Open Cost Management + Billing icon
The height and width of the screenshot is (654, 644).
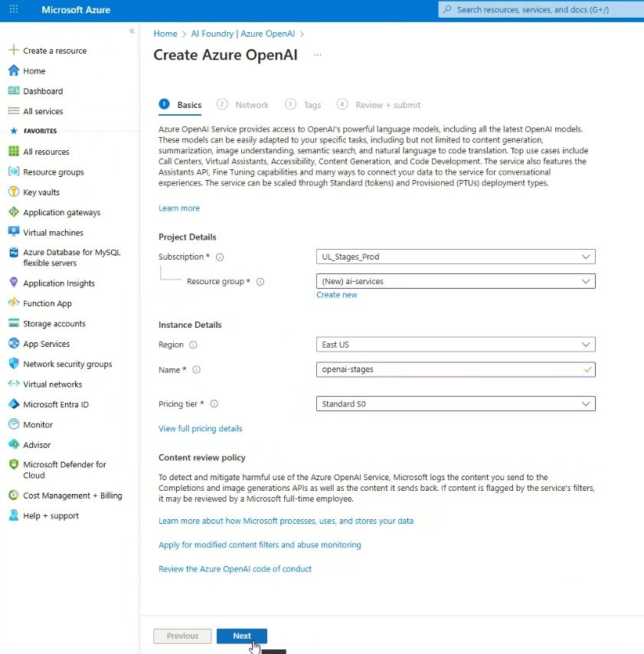click(14, 495)
